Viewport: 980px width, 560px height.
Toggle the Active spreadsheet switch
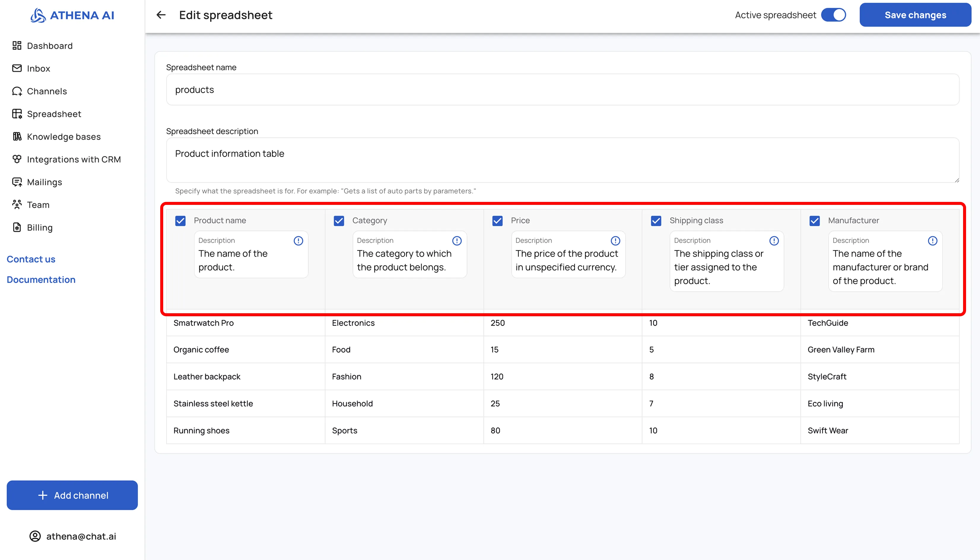click(x=833, y=15)
